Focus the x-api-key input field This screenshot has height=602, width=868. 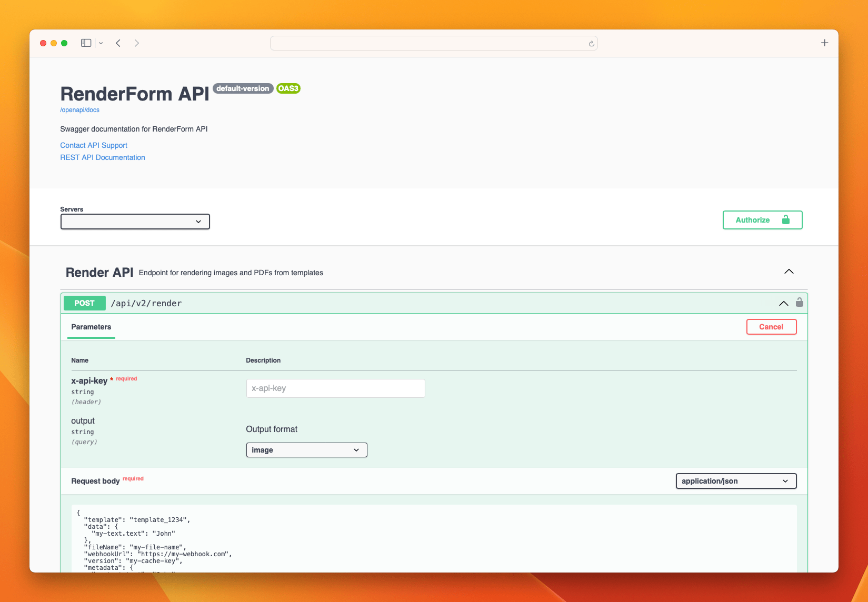[x=335, y=388]
